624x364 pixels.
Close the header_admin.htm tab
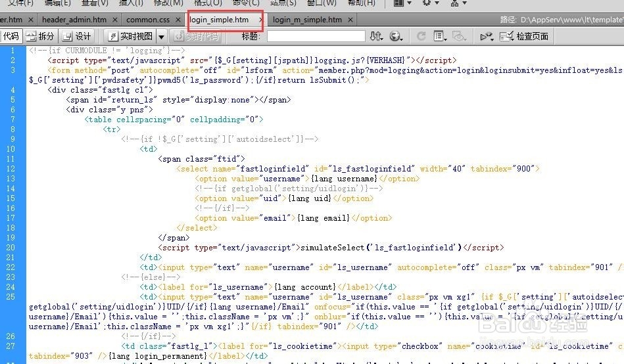point(114,20)
